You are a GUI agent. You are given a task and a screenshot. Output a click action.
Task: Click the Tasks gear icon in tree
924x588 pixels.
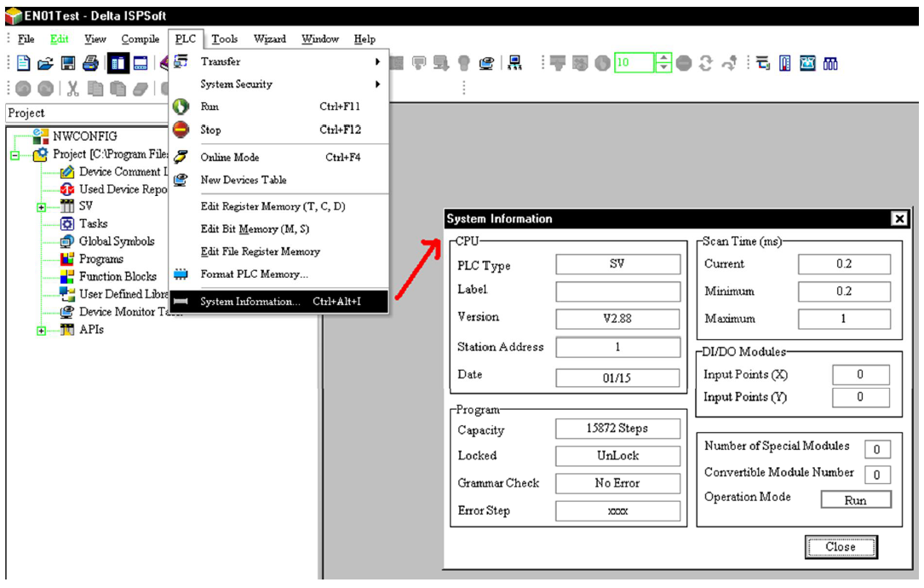pyautogui.click(x=67, y=224)
